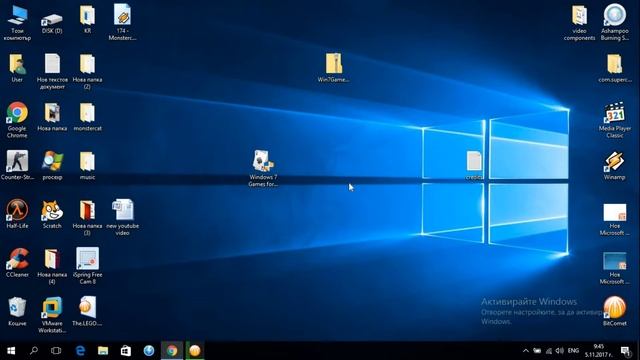This screenshot has width=640, height=360.
Task: Switch to Chrome in the taskbar
Action: (x=172, y=351)
